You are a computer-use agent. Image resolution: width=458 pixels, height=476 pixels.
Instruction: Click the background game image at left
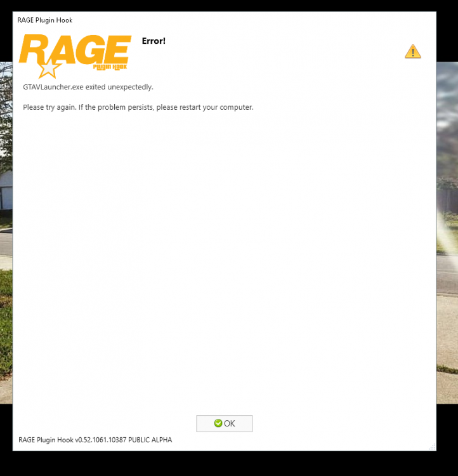point(6,232)
